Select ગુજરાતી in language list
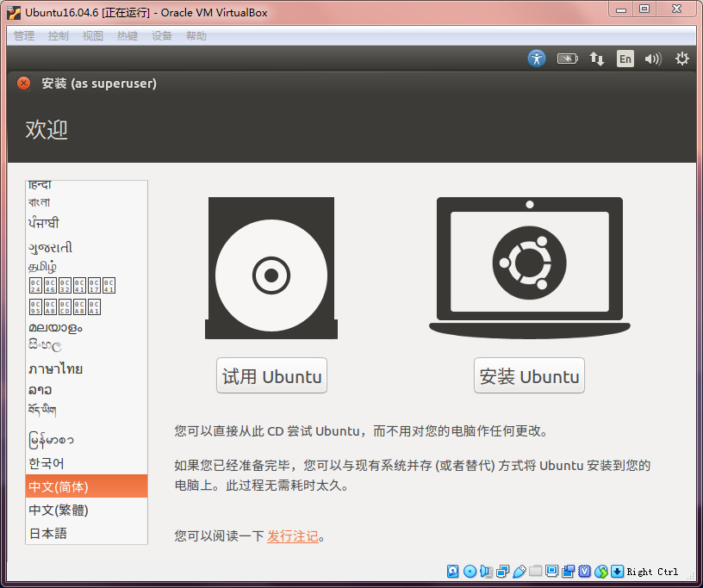703x588 pixels. [x=86, y=247]
